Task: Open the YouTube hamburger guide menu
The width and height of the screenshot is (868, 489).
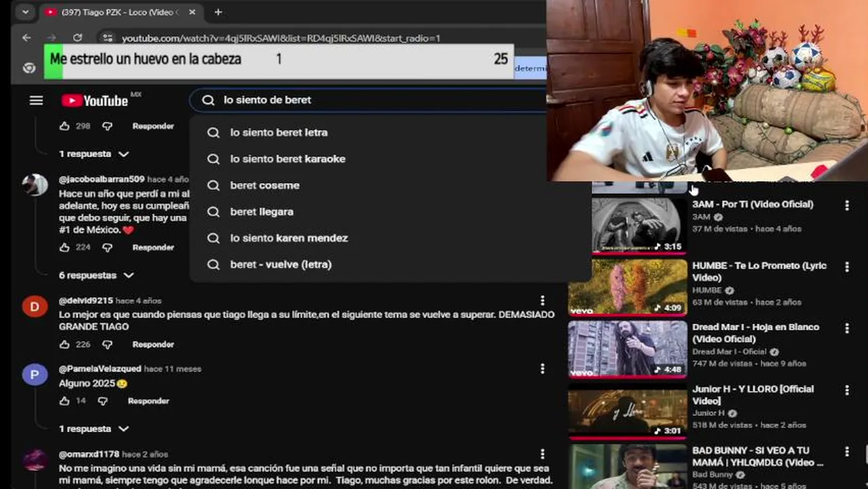Action: tap(36, 101)
